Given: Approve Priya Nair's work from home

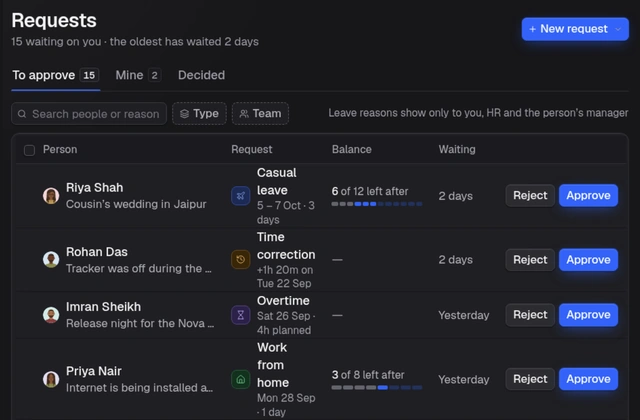Looking at the screenshot, I should 588,379.
